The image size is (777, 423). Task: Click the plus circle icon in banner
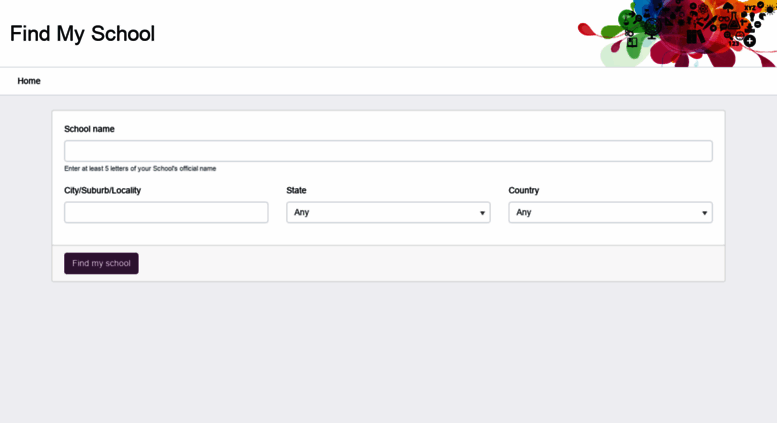coord(750,41)
